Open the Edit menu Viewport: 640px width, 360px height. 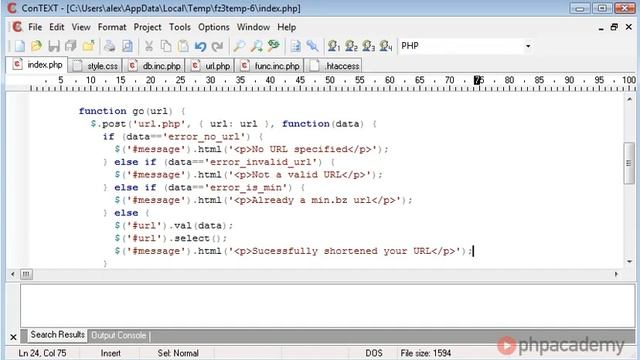click(x=57, y=27)
